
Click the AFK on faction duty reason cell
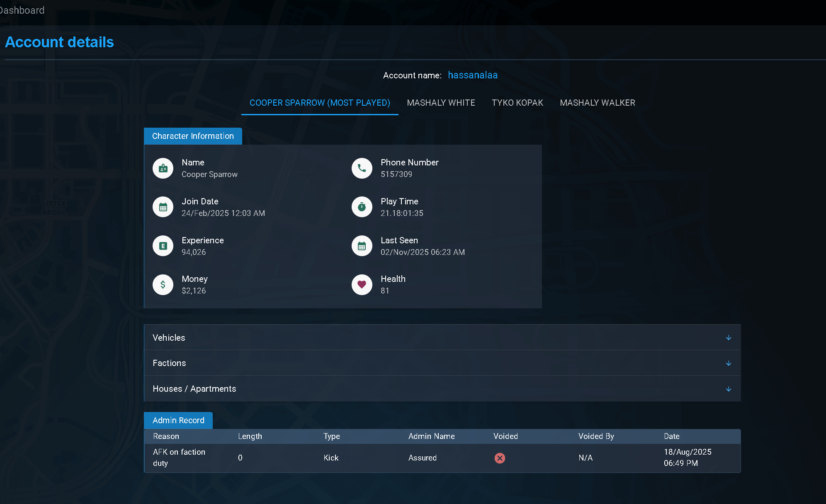tap(179, 458)
